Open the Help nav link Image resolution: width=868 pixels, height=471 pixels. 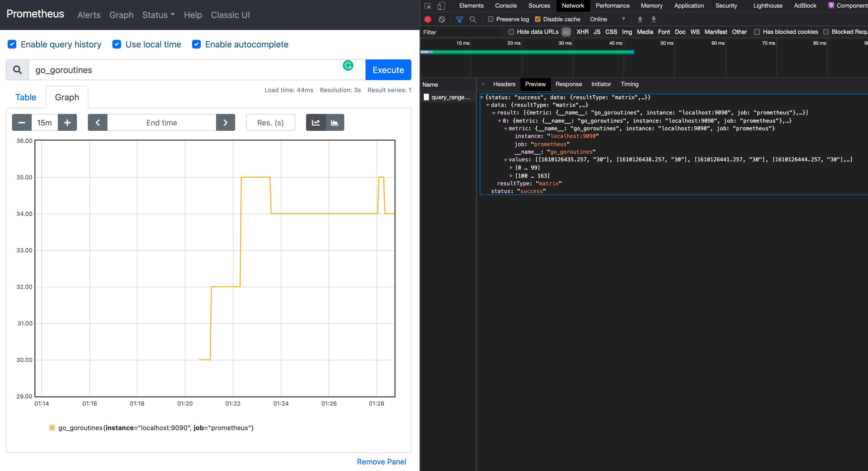pos(193,15)
